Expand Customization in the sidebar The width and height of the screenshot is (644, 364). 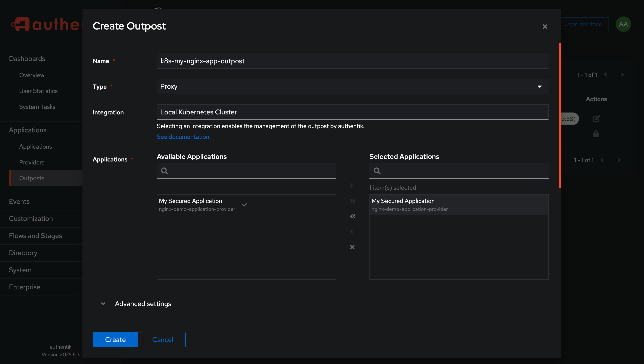(31, 219)
